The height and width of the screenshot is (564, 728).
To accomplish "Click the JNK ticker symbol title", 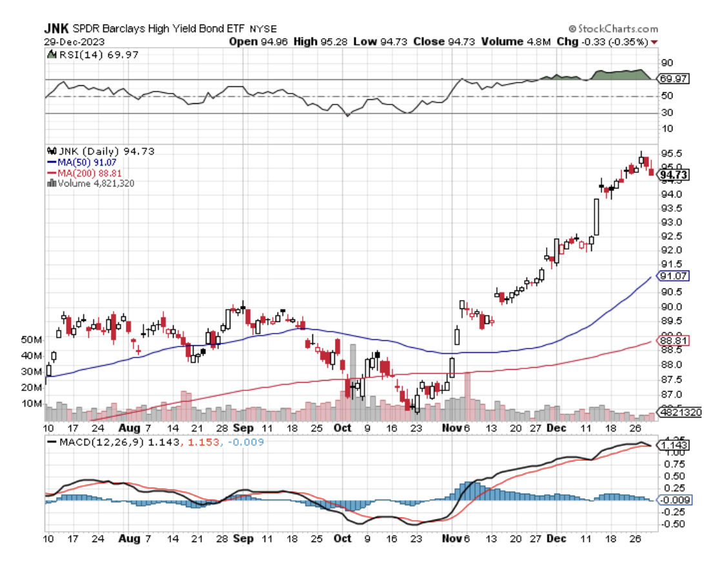I will (x=56, y=29).
